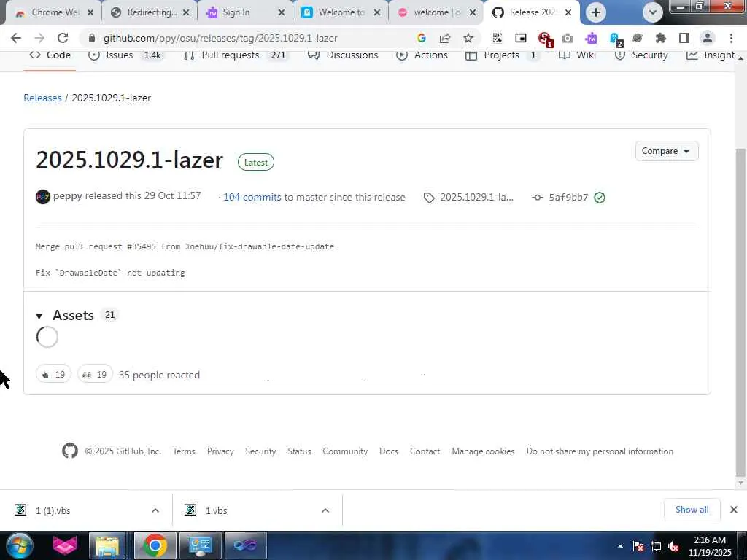Go forward with the browser forward arrow
This screenshot has height=560, width=747.
click(x=39, y=38)
